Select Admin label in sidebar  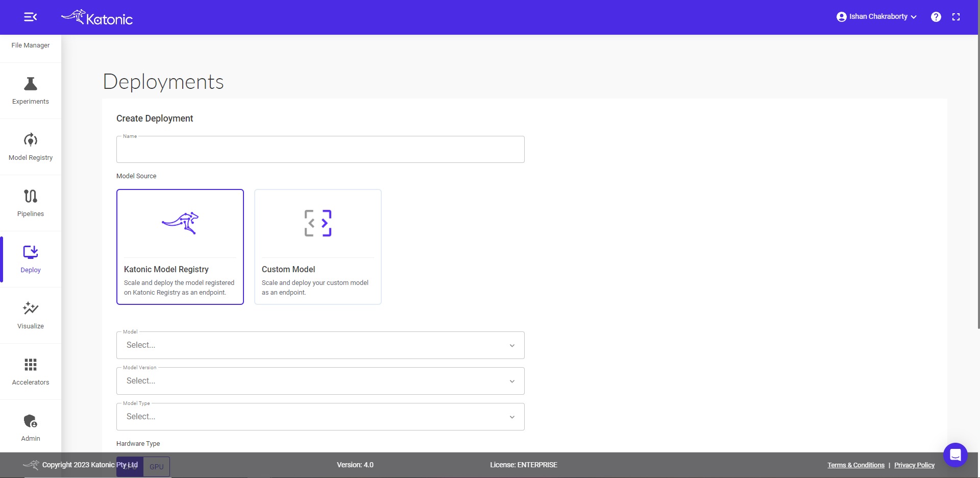(x=31, y=439)
